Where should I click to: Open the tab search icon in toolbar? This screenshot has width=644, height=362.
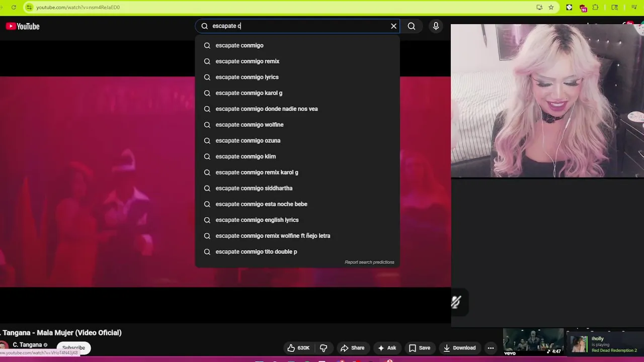coord(614,7)
